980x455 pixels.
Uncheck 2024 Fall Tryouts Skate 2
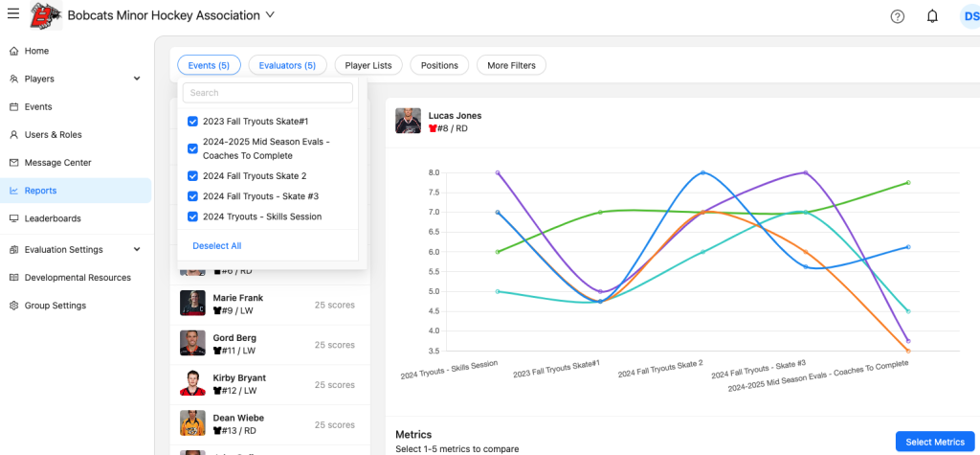tap(193, 176)
